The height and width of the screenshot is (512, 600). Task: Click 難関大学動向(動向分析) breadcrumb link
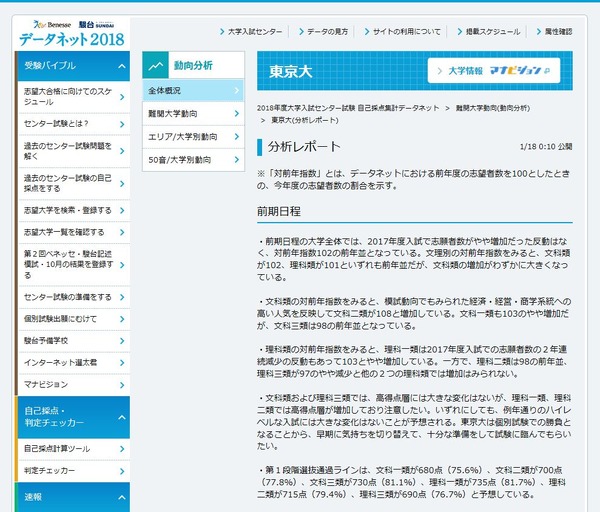[496, 106]
